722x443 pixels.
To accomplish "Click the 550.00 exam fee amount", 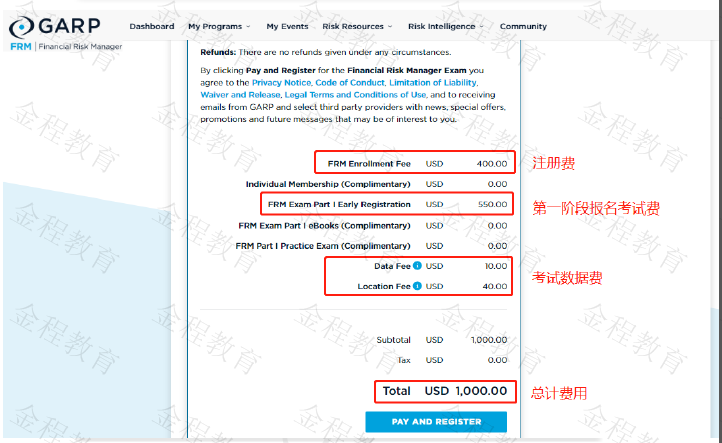I will coord(492,204).
